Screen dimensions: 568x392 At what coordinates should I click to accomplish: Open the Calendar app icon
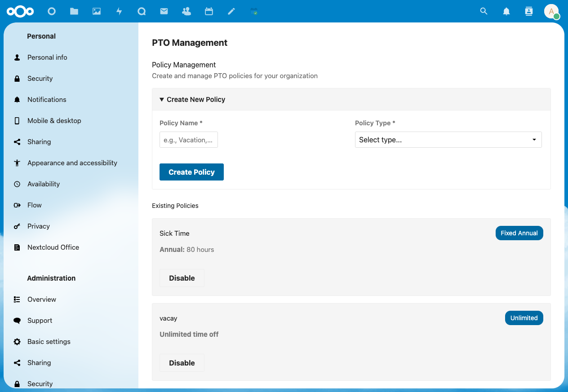(x=209, y=11)
